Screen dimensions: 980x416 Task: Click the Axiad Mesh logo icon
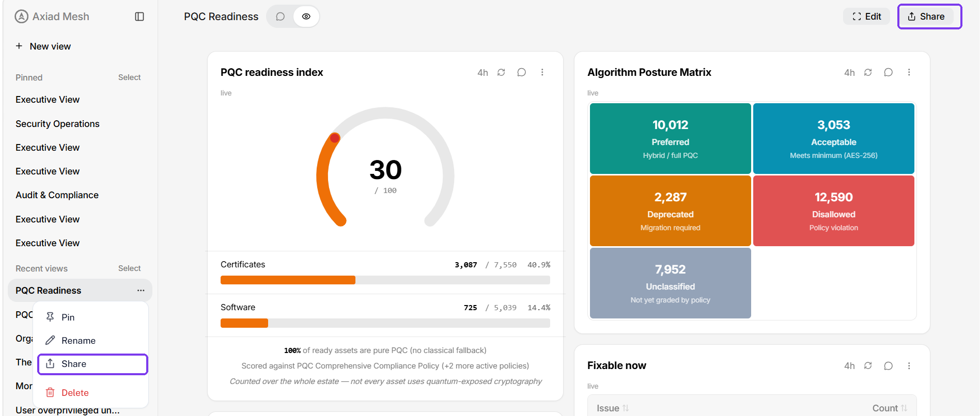point(21,17)
